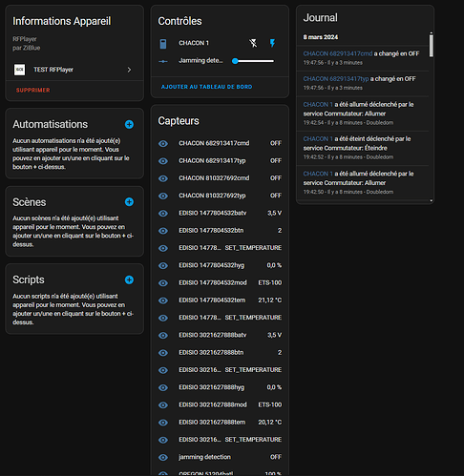Add a new automation with plus icon
Image resolution: width=464 pixels, height=476 pixels.
(x=129, y=124)
